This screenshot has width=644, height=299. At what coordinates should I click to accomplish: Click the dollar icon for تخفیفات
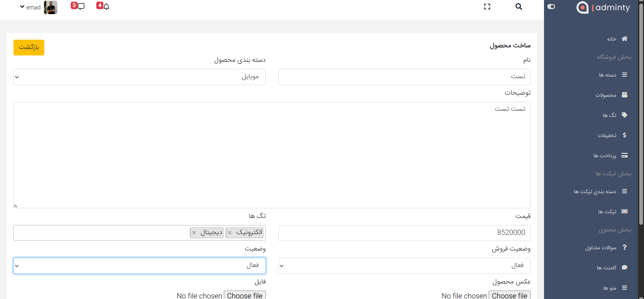pos(624,135)
